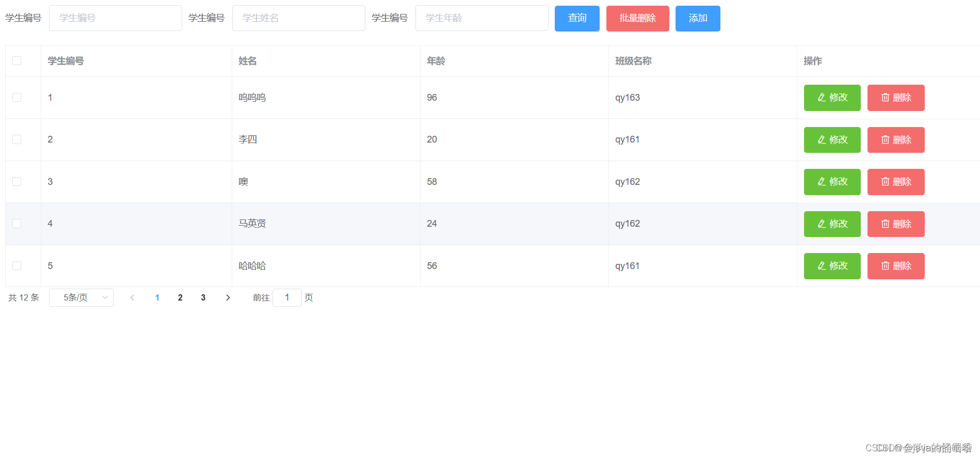Viewport: 980px width, 458px height.
Task: Check the checkbox for student row 3
Action: (x=17, y=182)
